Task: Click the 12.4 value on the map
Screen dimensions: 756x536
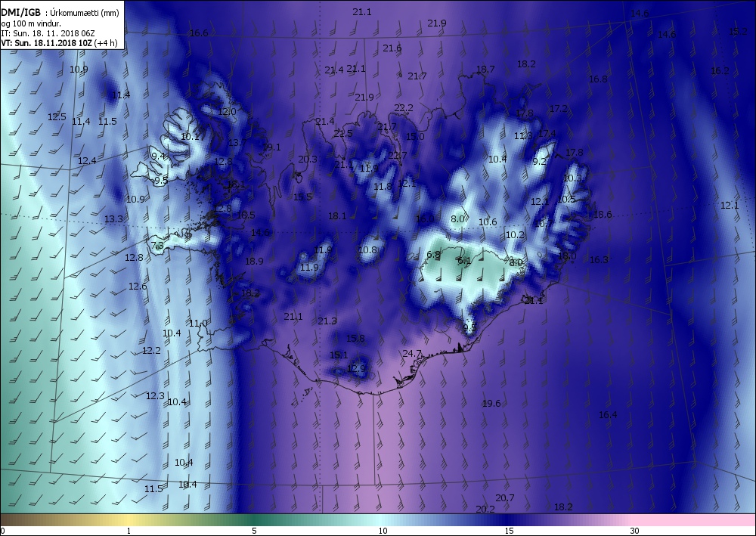Action: [x=87, y=160]
